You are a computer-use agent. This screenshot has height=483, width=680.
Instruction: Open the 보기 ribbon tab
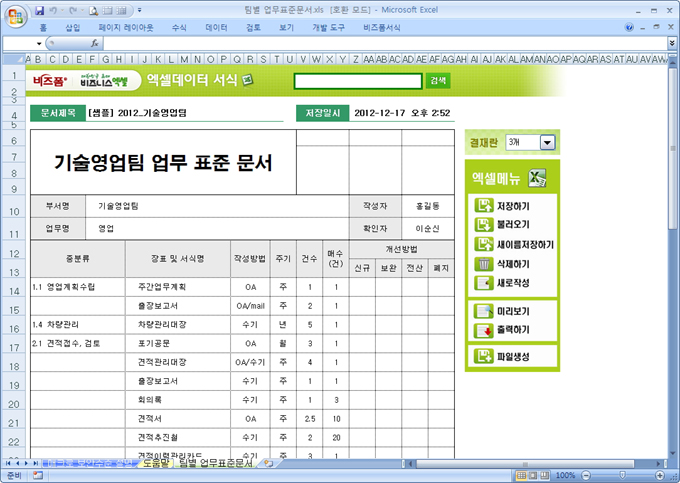coord(286,28)
